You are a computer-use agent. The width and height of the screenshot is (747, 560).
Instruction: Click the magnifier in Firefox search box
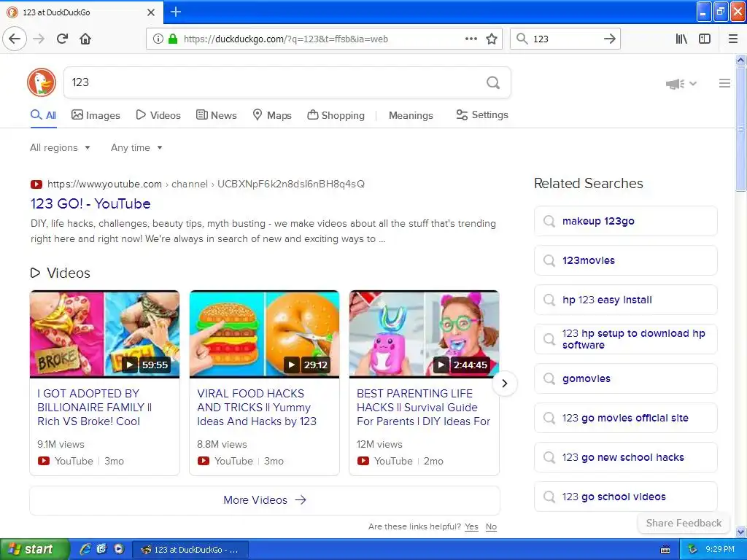[x=522, y=39]
